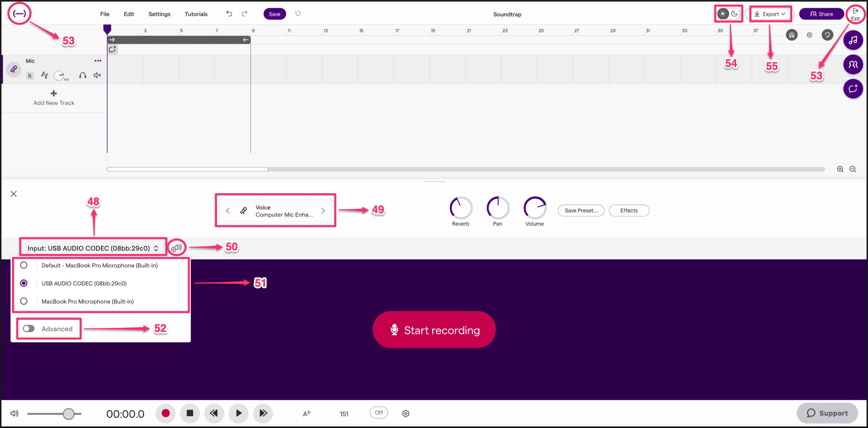
Task: Click the record enable R on Mic track
Action: 29,75
